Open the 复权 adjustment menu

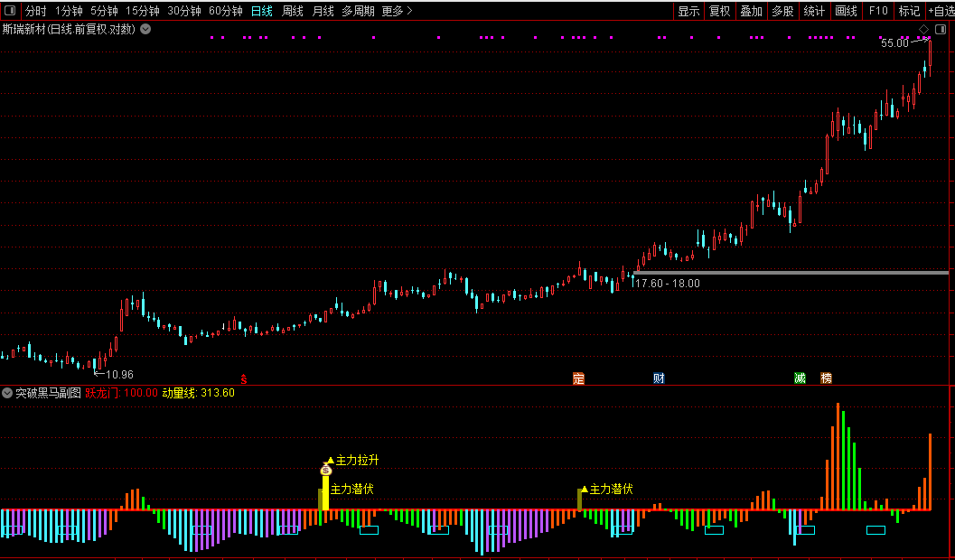click(x=720, y=11)
